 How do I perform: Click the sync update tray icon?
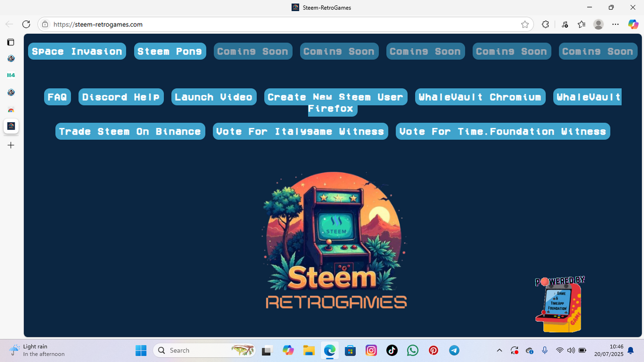[514, 350]
